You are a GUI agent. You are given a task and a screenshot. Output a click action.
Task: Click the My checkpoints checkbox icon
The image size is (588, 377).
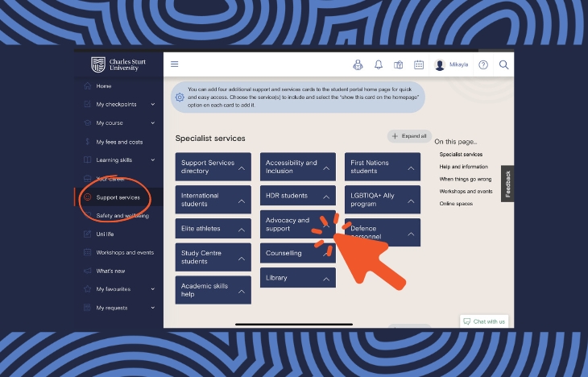pyautogui.click(x=87, y=104)
